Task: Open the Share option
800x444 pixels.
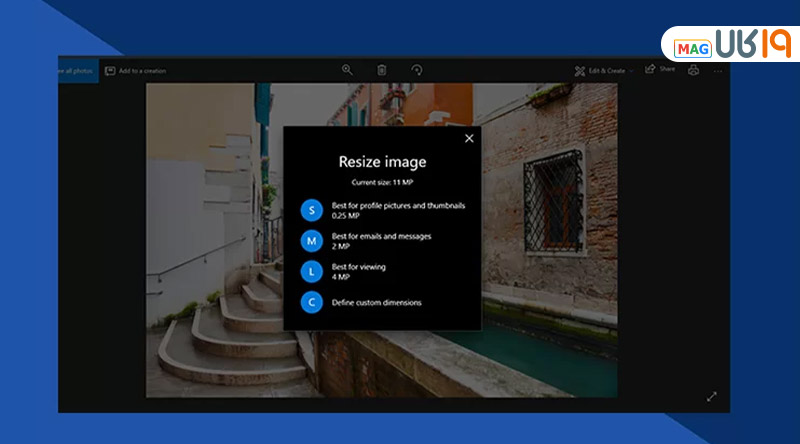Action: (x=660, y=70)
